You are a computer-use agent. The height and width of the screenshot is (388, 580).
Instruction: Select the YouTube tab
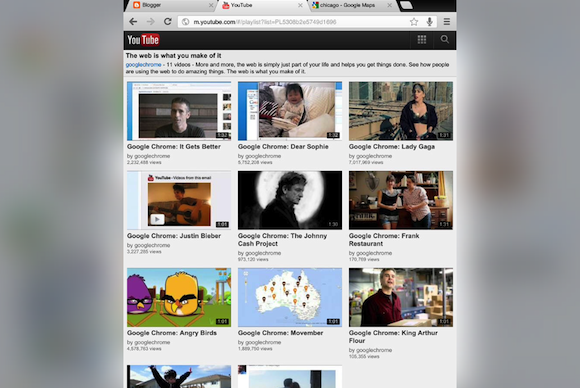[262, 5]
